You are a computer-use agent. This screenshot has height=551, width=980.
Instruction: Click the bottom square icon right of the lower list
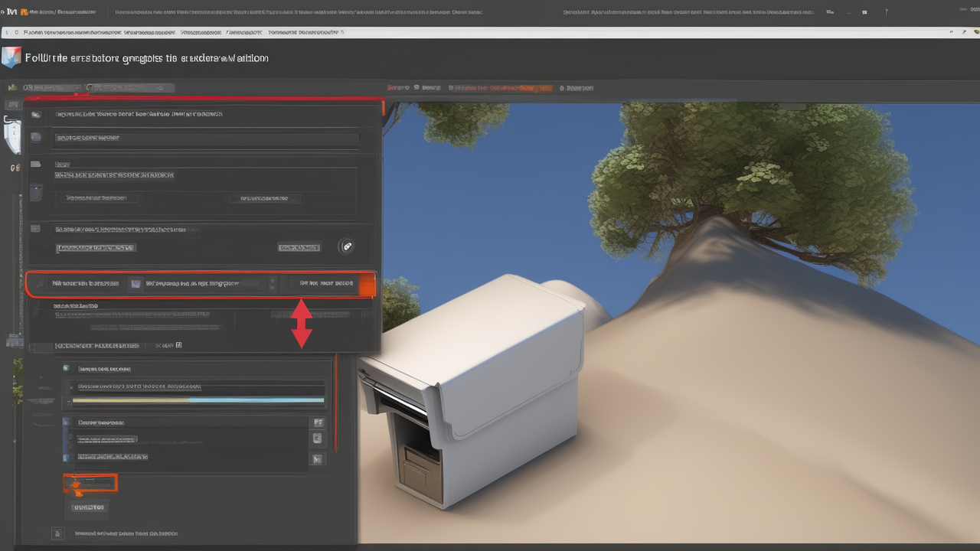coord(316,458)
